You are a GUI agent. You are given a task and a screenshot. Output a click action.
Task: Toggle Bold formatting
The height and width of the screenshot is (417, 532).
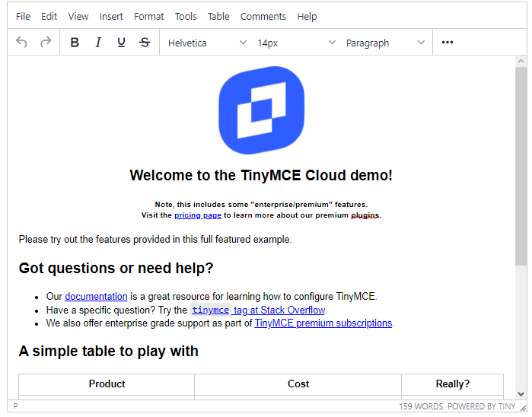pos(75,43)
